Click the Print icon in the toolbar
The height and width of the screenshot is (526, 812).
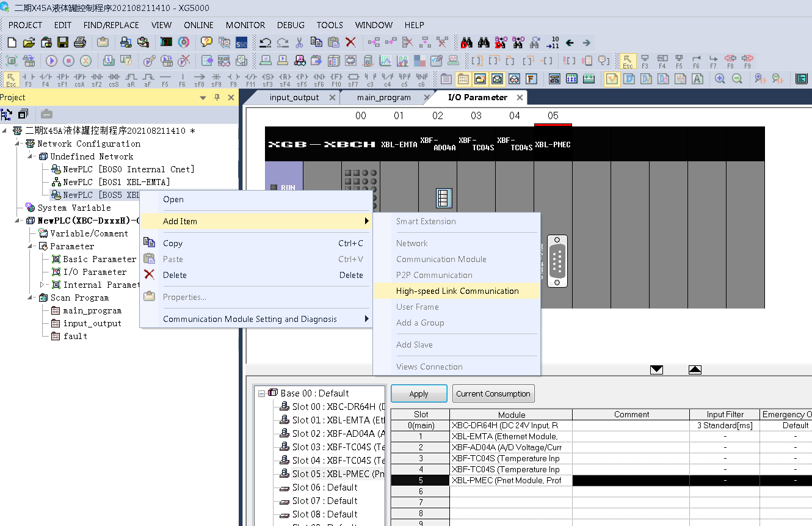click(80, 43)
